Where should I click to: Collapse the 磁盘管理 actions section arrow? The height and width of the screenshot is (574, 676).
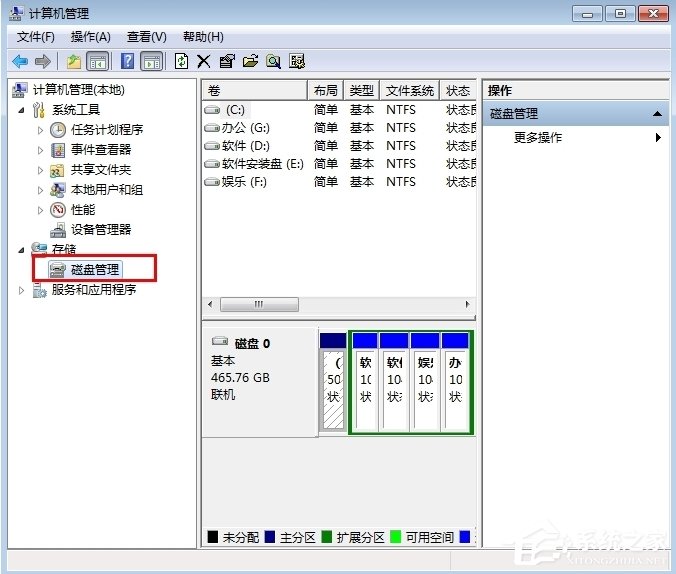pyautogui.click(x=657, y=114)
